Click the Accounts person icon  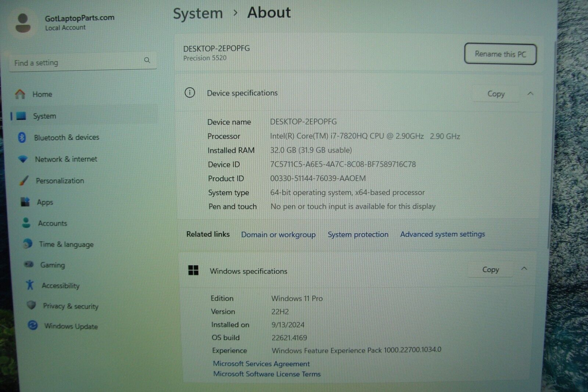click(26, 223)
